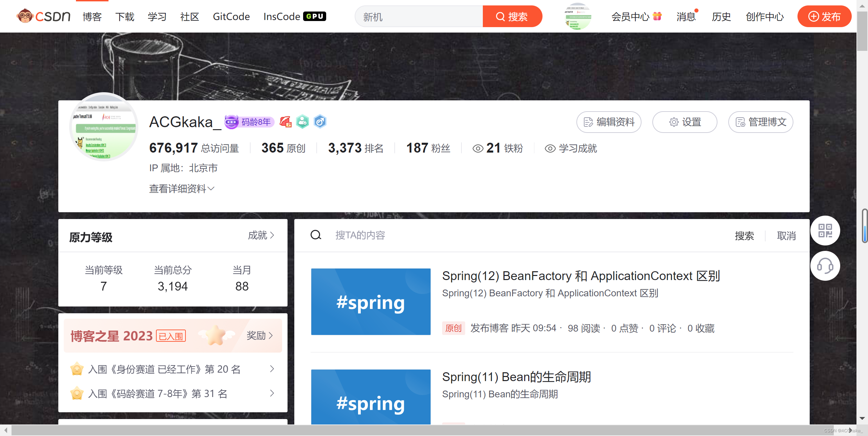
Task: Click the red feather badge icon
Action: pyautogui.click(x=285, y=122)
